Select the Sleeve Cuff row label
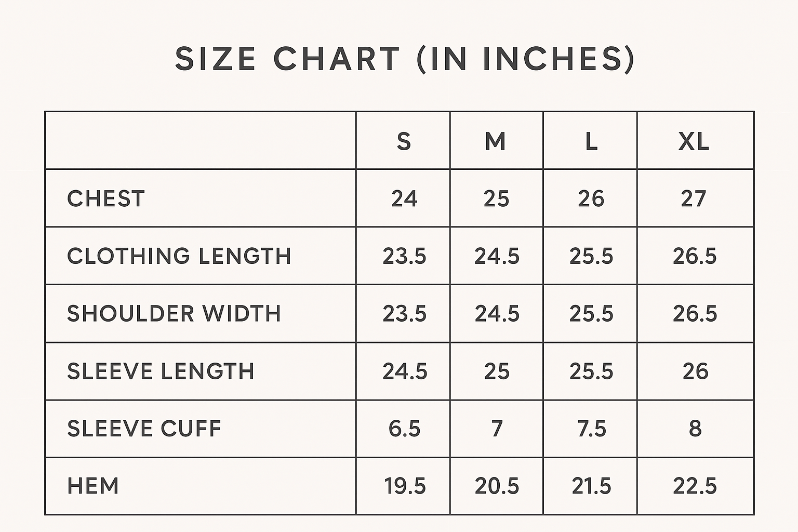The width and height of the screenshot is (798, 532). (x=144, y=429)
